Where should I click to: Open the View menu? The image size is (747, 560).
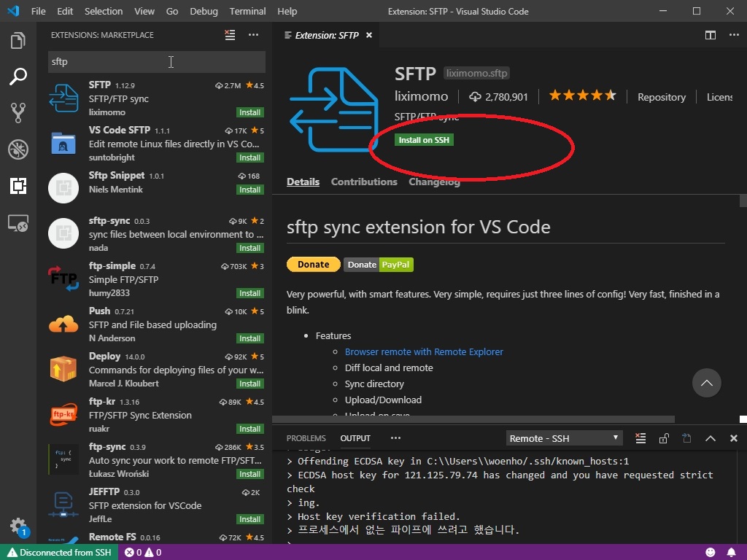(144, 11)
